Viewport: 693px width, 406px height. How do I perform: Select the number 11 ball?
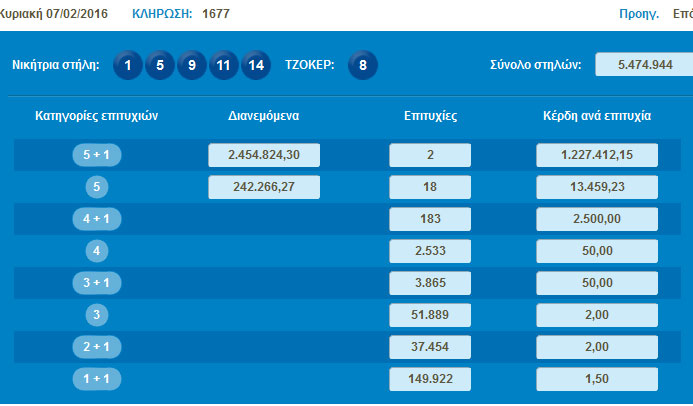[x=224, y=66]
